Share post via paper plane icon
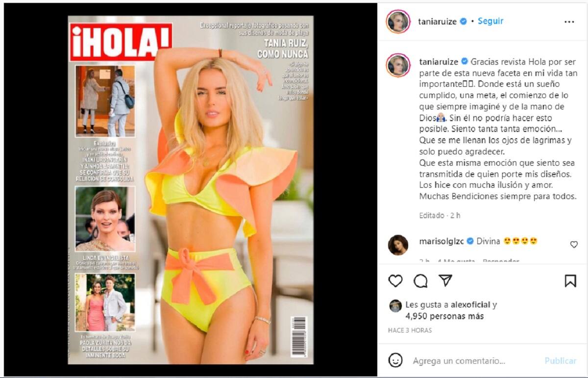The height and width of the screenshot is (378, 588). coord(445,280)
